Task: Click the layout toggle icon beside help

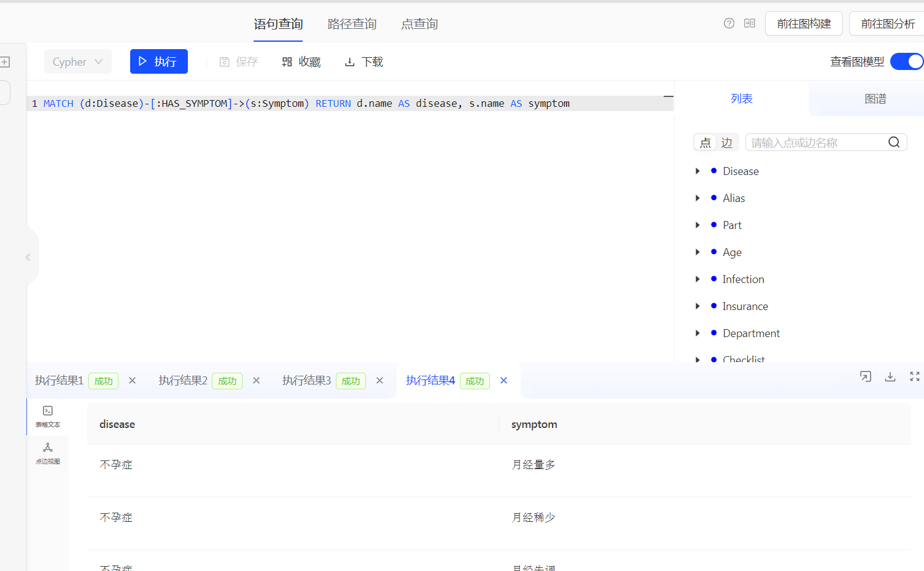Action: click(750, 23)
